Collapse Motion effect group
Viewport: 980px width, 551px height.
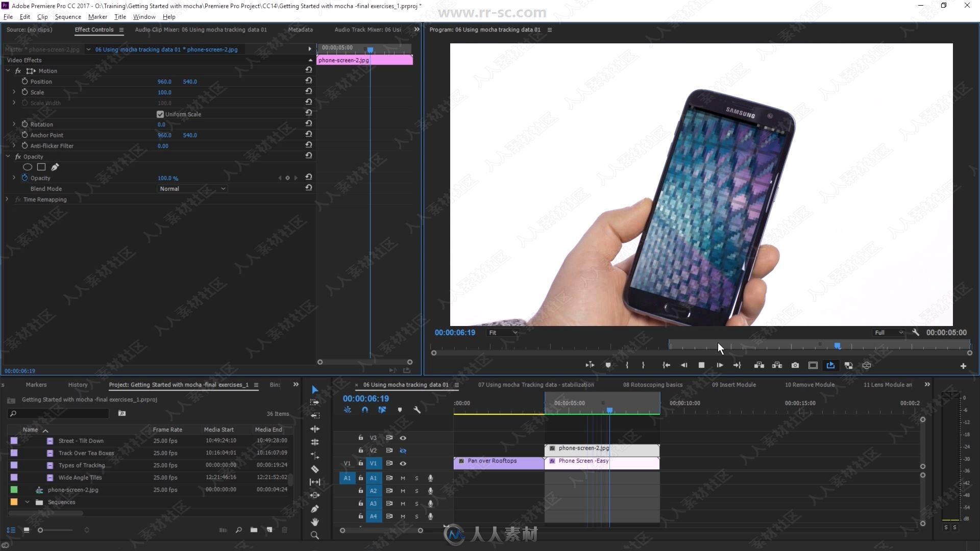(x=8, y=70)
